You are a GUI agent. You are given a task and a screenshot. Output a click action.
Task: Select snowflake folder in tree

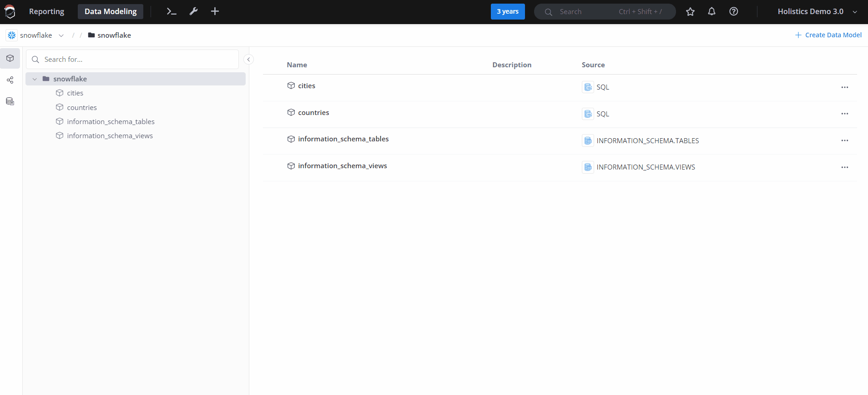coord(136,79)
